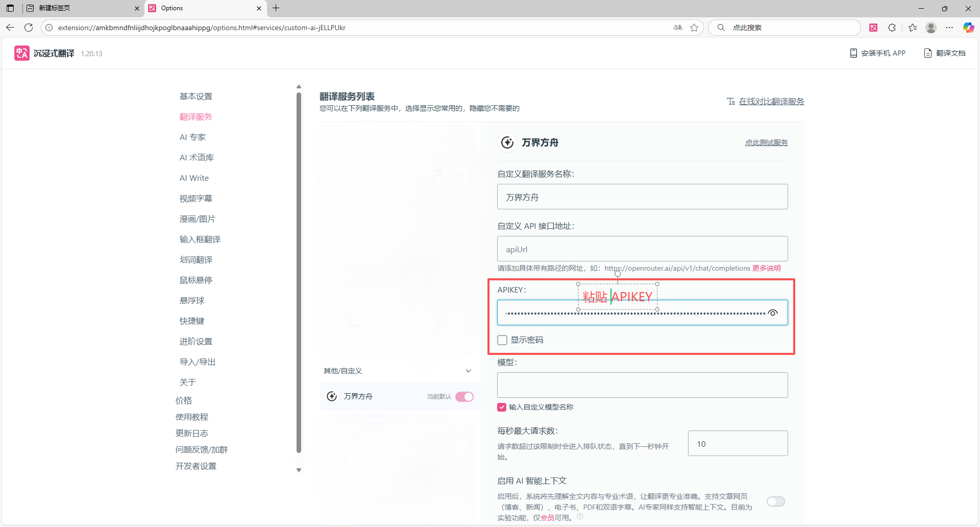
Task: Click the help icon next to 仅会员可用
Action: tap(580, 516)
